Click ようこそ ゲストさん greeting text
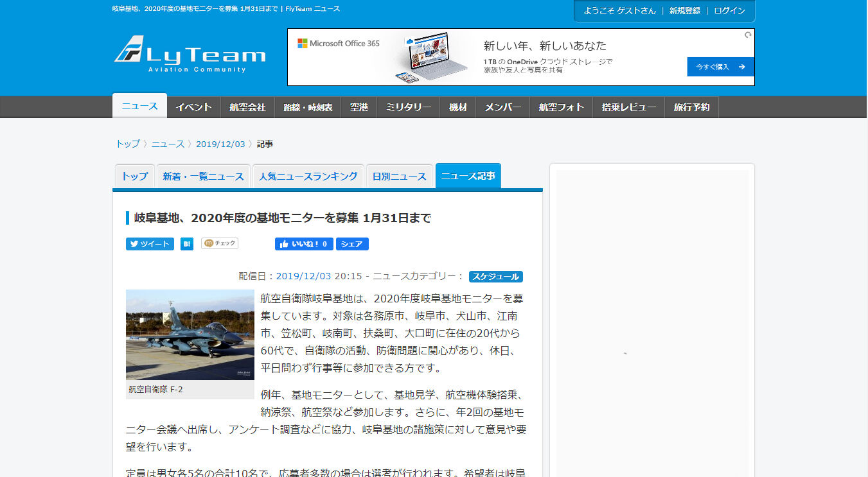The width and height of the screenshot is (868, 477). [x=619, y=11]
